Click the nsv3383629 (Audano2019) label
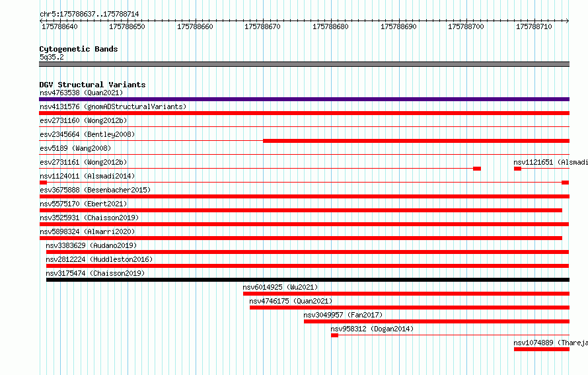Screen dimensions: 588x375 pos(91,245)
